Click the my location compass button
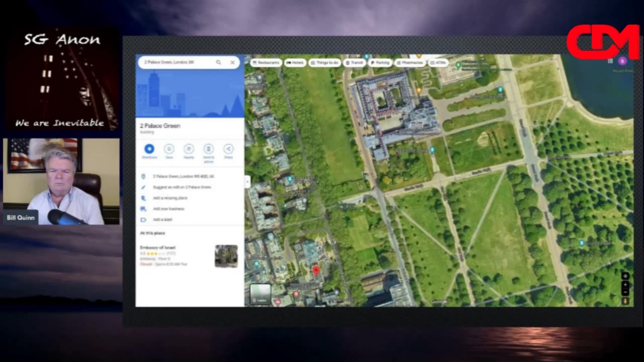Screen dimensions: 644x362 coord(625,276)
